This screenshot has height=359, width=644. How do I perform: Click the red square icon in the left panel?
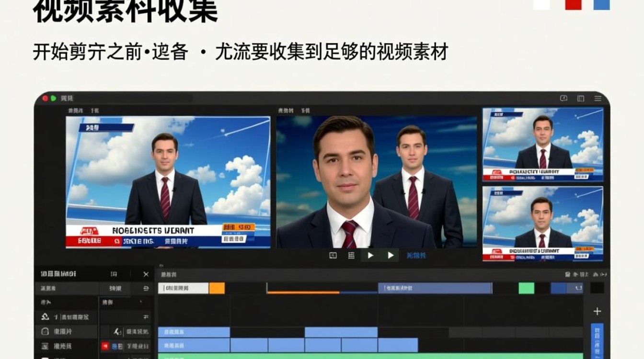coord(105,346)
